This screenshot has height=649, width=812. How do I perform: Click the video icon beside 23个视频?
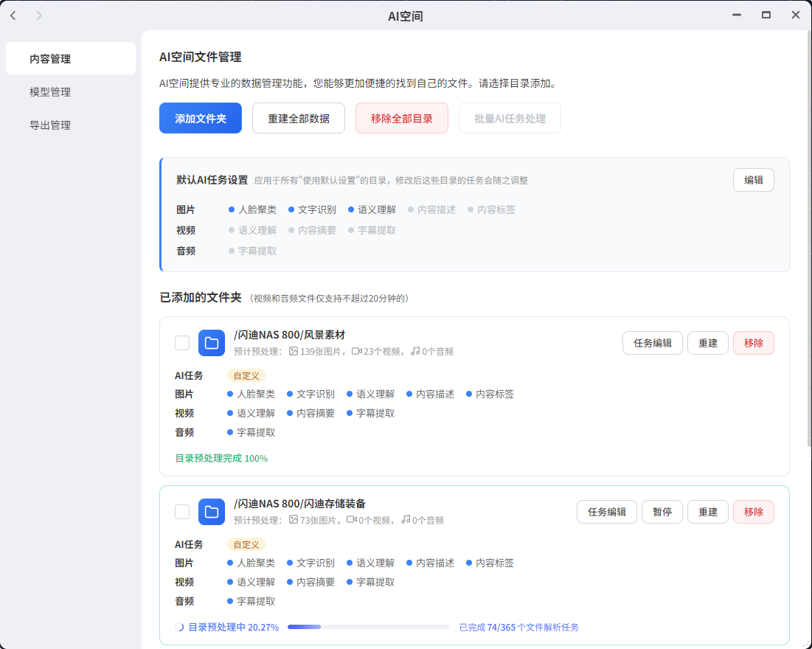(357, 351)
